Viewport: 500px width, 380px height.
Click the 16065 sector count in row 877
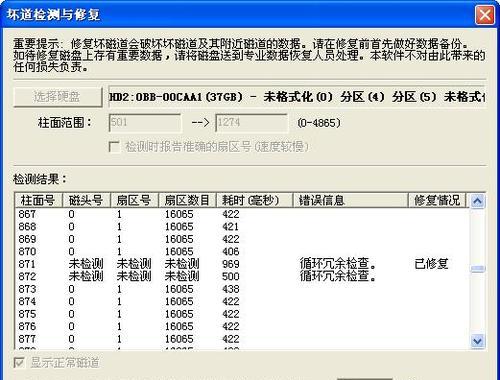[x=179, y=339]
